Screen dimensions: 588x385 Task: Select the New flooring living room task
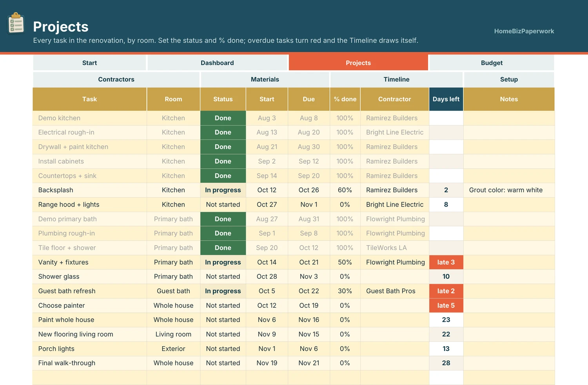point(89,334)
